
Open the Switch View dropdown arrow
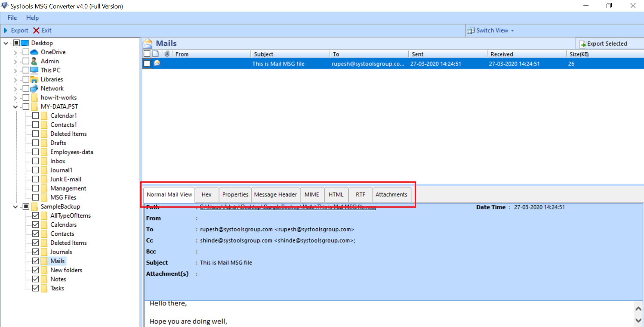(x=512, y=31)
